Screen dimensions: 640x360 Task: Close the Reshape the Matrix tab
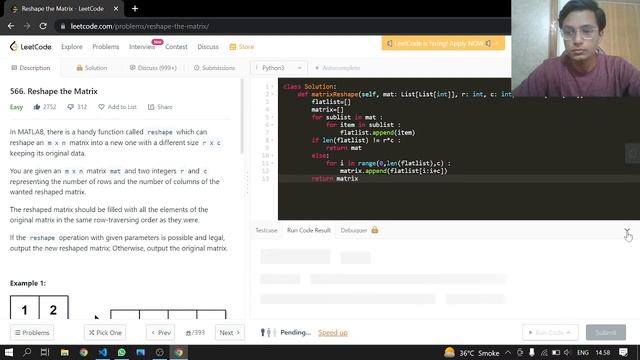tap(116, 9)
